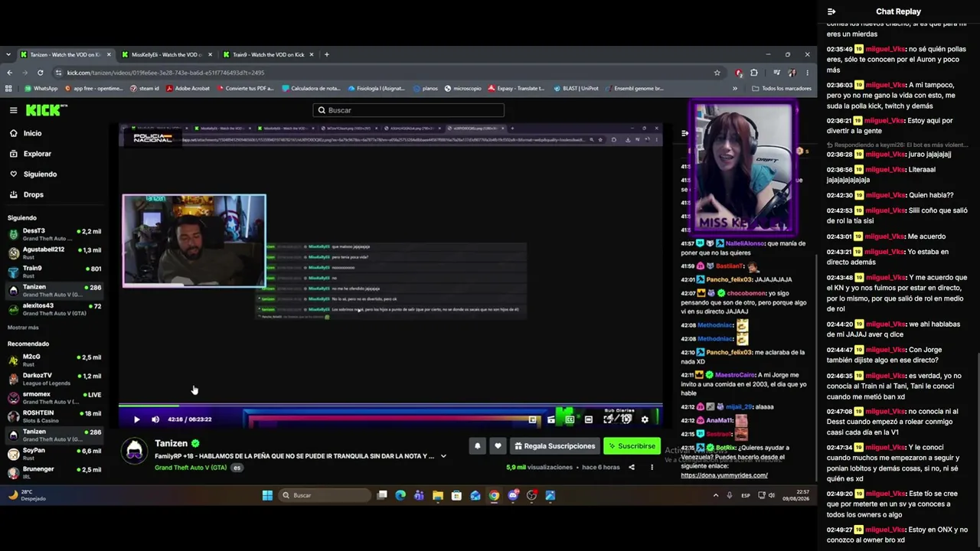Open Todos los marcadores folder
This screenshot has width=980, height=551.
tap(781, 88)
